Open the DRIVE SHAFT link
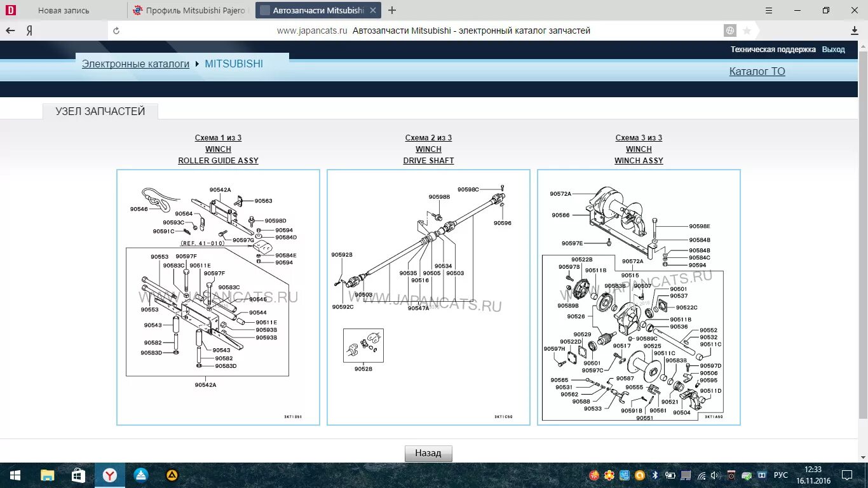This screenshot has width=868, height=488. [428, 161]
